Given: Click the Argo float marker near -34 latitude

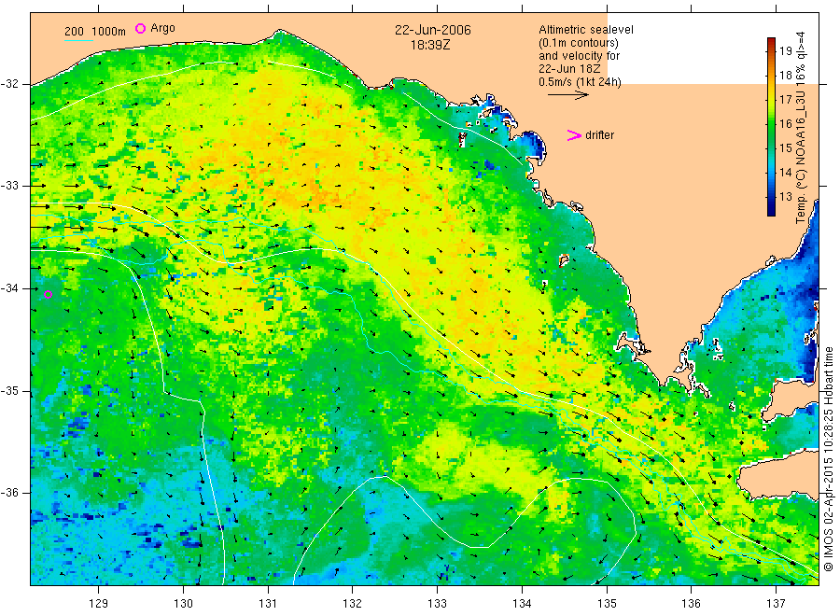Looking at the screenshot, I should [48, 294].
